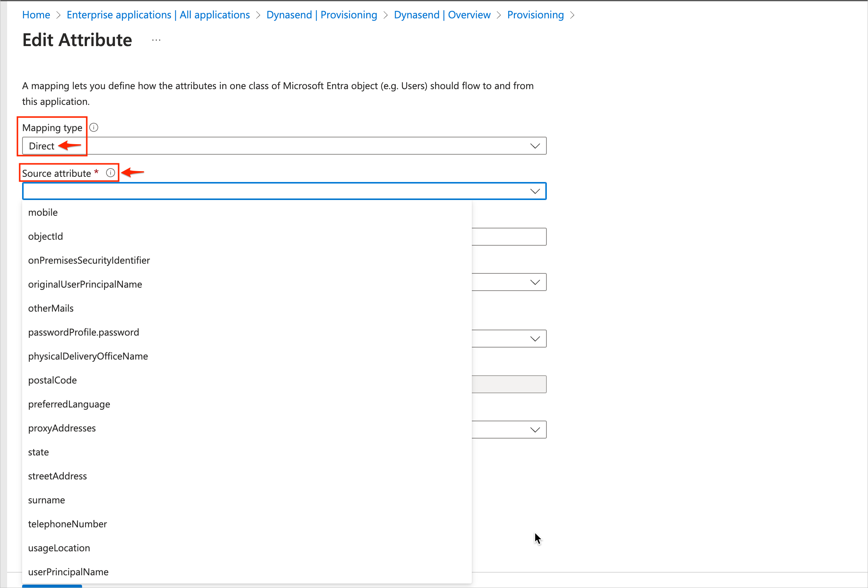This screenshot has height=588, width=868.
Task: Open Enterprise applications | All applications breadcrumb
Action: point(158,15)
